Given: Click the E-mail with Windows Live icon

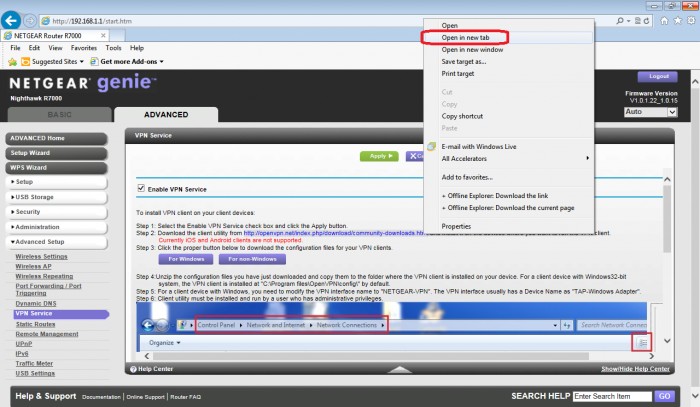Looking at the screenshot, I should (431, 146).
